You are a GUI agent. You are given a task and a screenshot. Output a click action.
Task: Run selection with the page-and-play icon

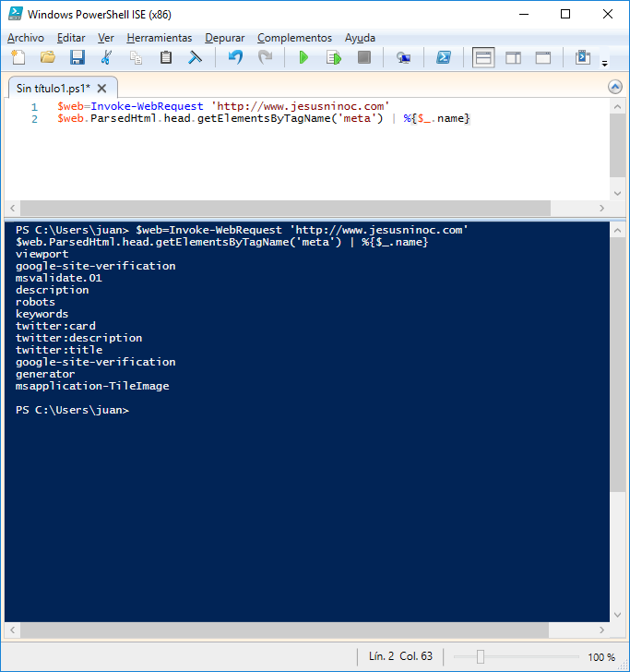(x=334, y=57)
